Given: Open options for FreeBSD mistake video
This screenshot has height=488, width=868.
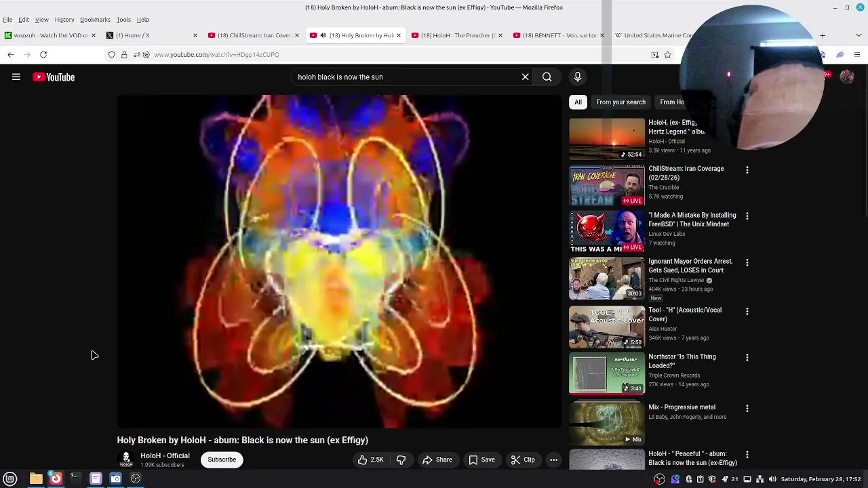Looking at the screenshot, I should (747, 216).
